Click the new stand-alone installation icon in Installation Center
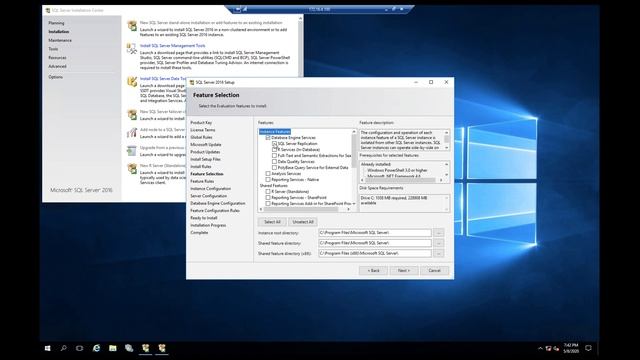Screen dimensions: 640x360 coord(132,26)
